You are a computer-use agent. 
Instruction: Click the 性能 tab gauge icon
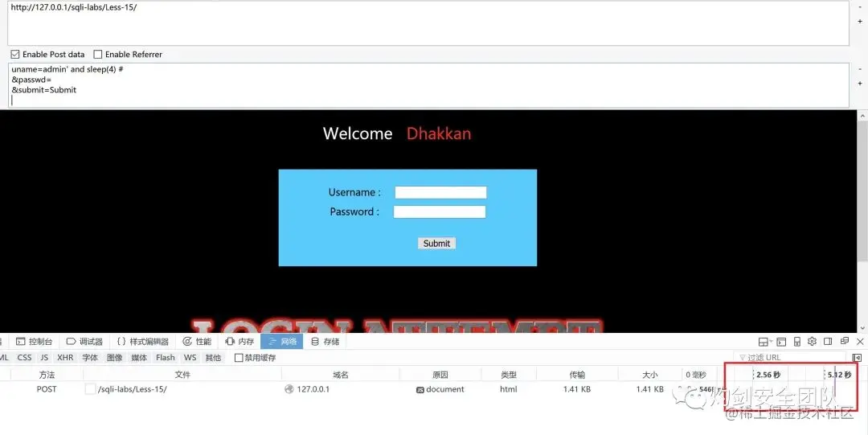point(187,342)
